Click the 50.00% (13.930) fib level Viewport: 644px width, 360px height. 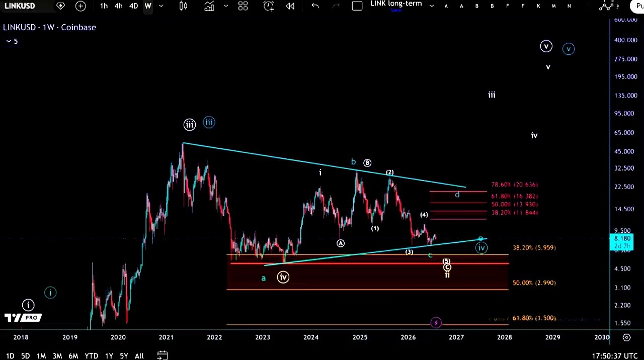(x=514, y=205)
